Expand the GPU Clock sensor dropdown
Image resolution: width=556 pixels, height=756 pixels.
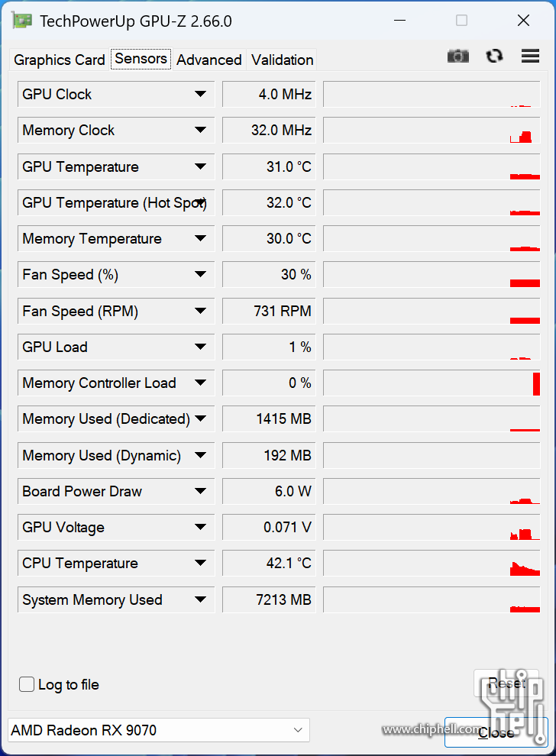201,94
